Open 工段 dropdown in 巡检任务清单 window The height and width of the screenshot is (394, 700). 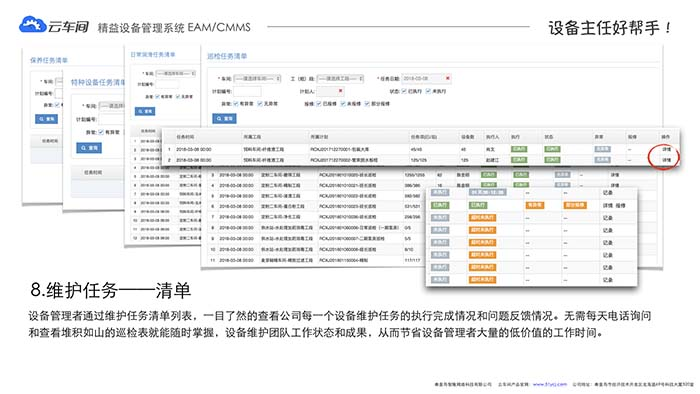340,79
